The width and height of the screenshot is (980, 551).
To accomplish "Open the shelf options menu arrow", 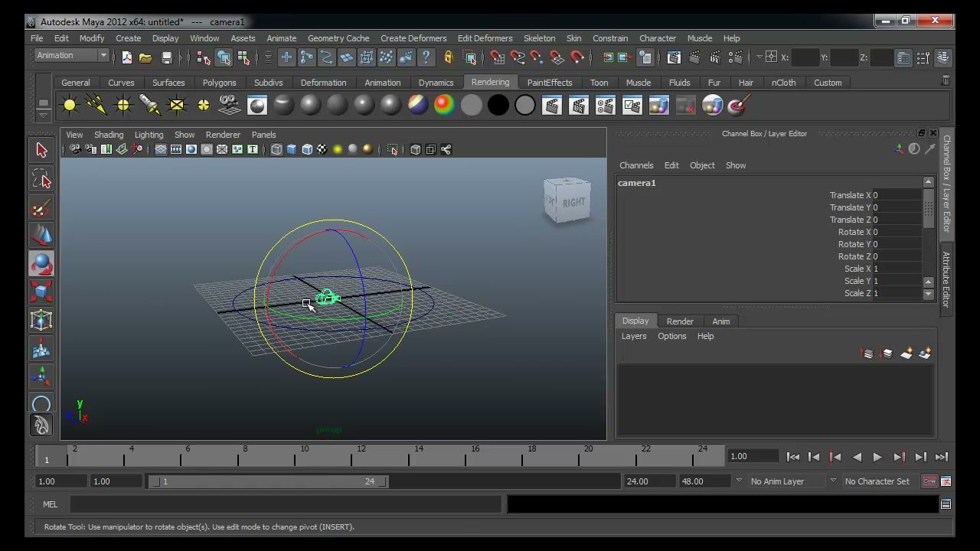I will [x=44, y=115].
